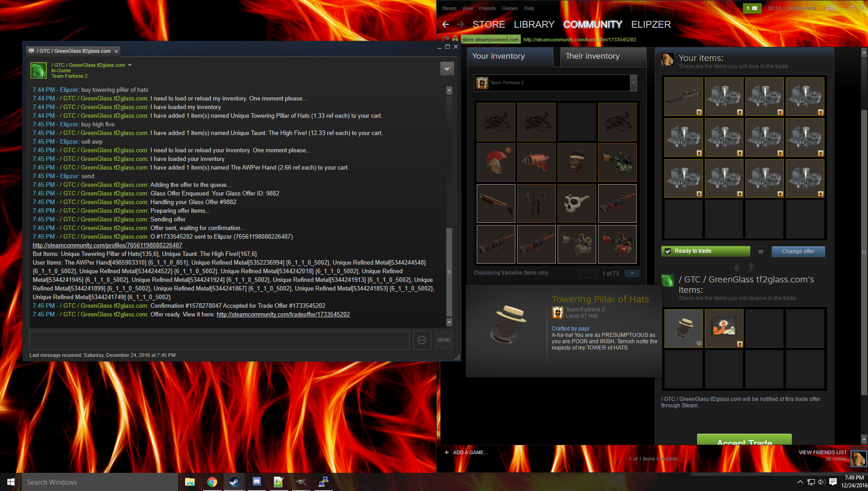Select the skull mask item in inventory

pos(576,203)
